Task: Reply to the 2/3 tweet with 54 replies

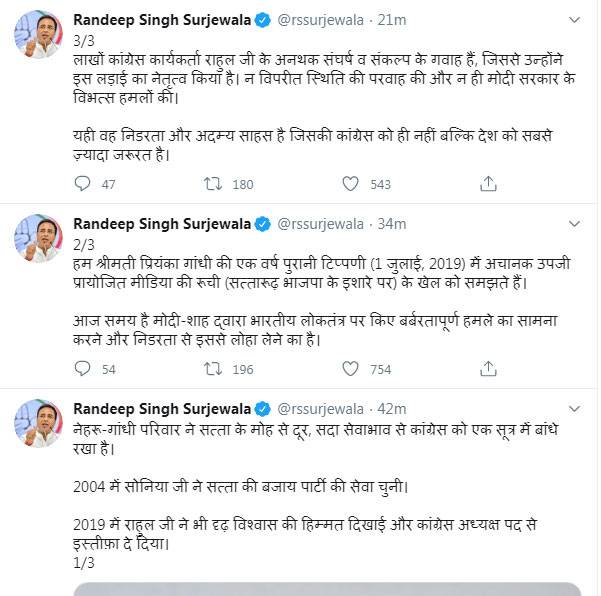Action: tap(82, 369)
